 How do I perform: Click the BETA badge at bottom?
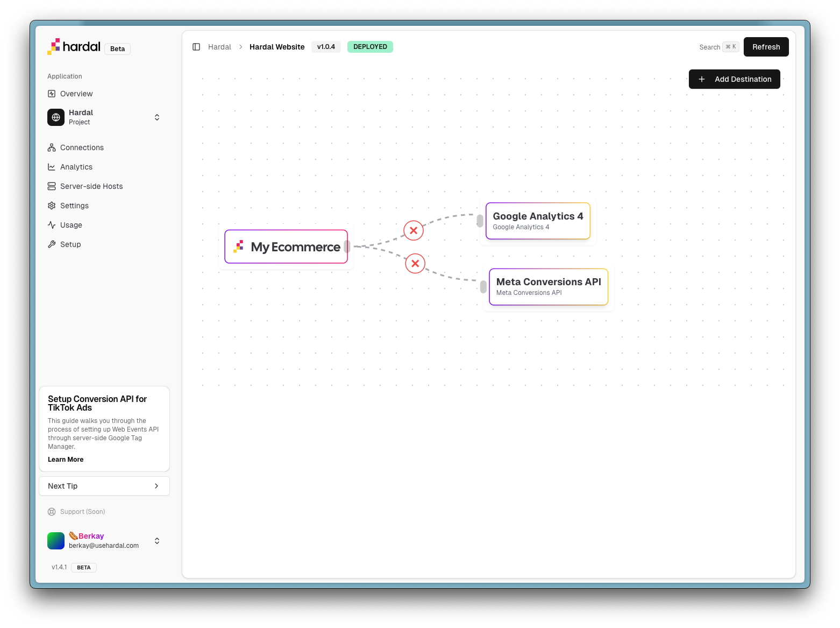tap(84, 568)
